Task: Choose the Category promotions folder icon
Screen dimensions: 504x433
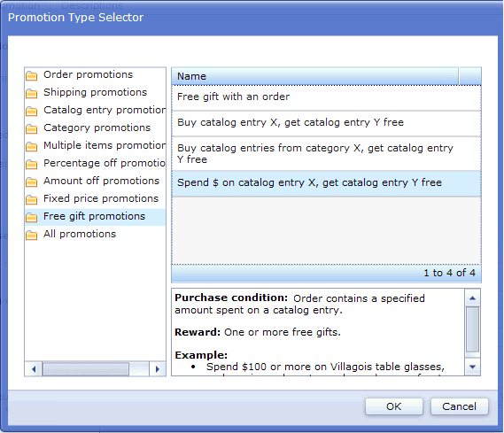Action: pyautogui.click(x=32, y=128)
